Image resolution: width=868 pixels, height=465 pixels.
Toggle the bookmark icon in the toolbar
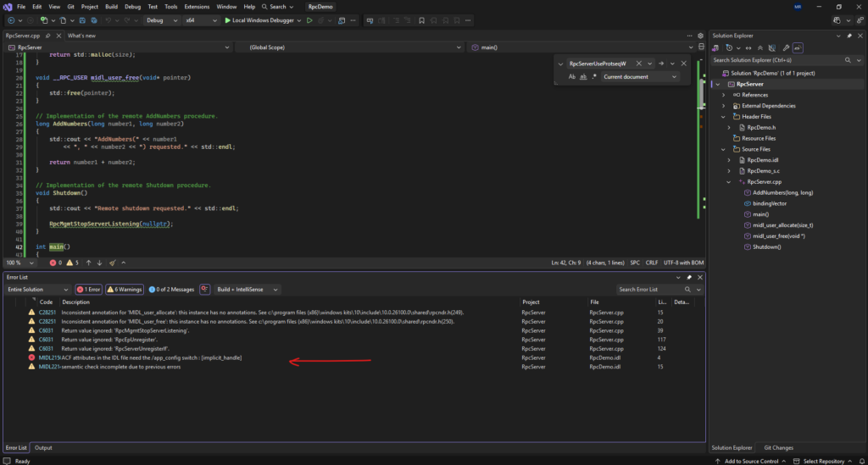(x=422, y=20)
